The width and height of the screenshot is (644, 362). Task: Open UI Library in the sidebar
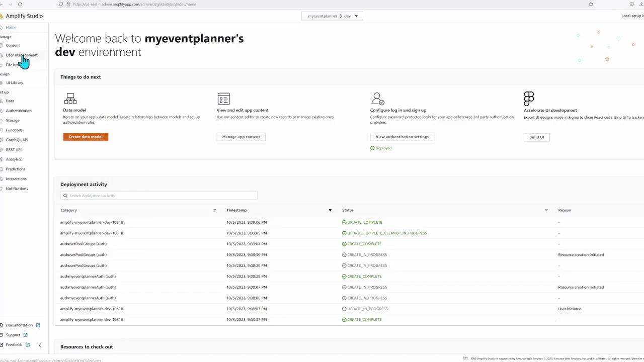(15, 83)
